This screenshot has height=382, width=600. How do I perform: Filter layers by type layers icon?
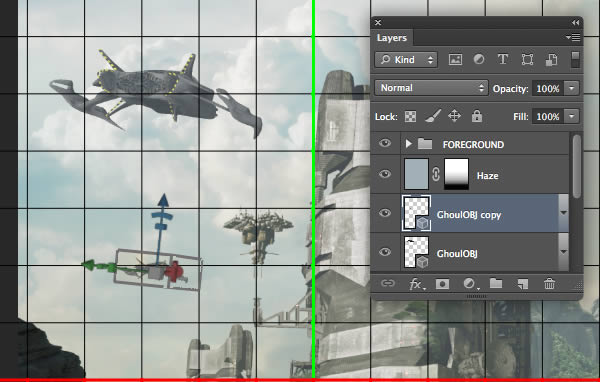[503, 59]
